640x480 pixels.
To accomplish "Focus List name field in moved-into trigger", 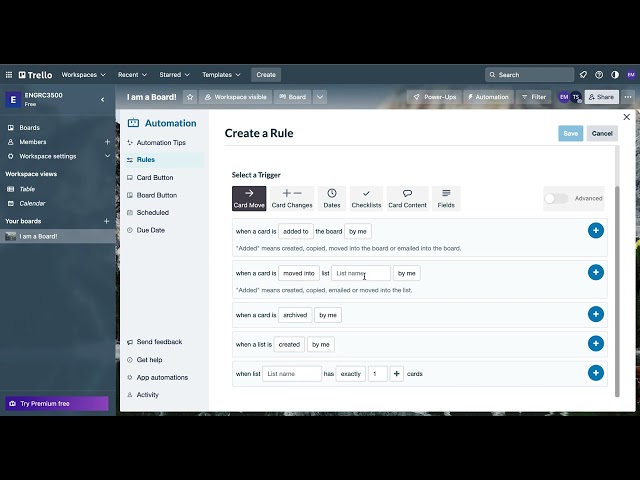I will 361,273.
